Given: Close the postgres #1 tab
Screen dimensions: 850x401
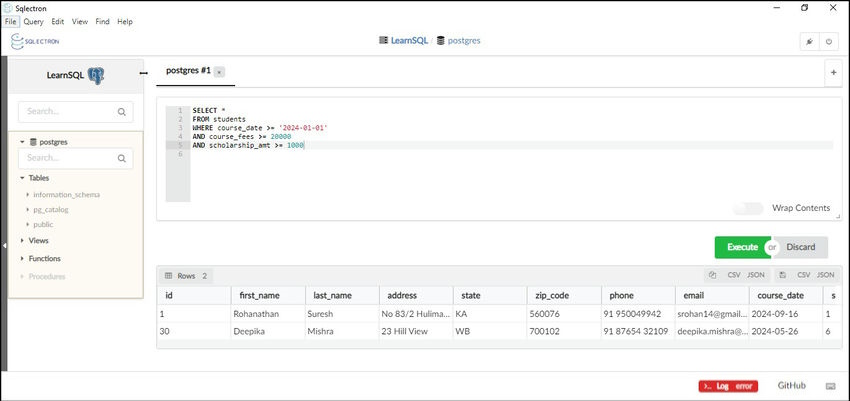Looking at the screenshot, I should coord(220,72).
